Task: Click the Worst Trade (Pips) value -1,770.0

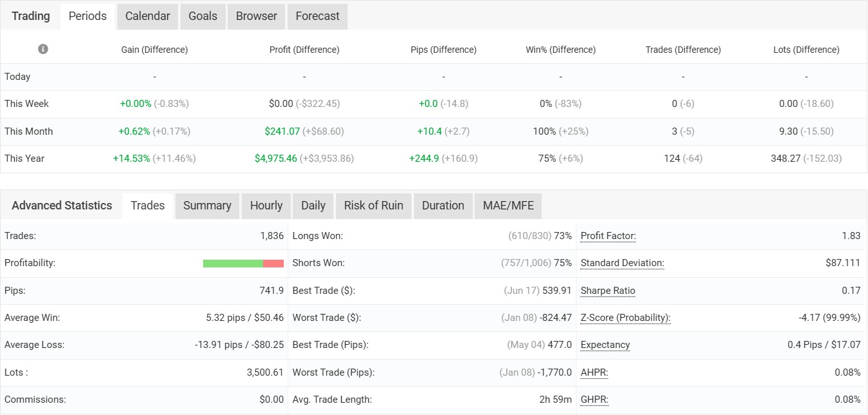Action: pyautogui.click(x=555, y=372)
